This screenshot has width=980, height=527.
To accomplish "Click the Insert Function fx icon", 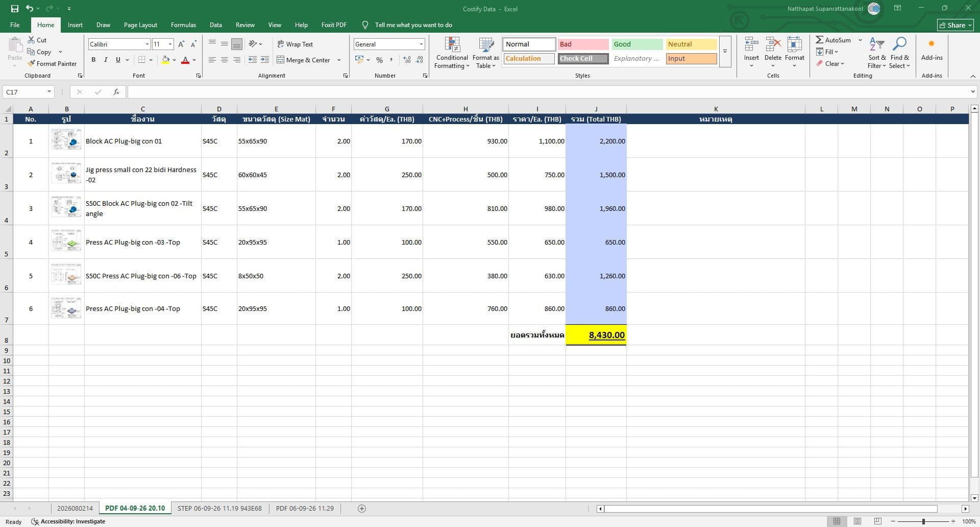I will pyautogui.click(x=116, y=92).
